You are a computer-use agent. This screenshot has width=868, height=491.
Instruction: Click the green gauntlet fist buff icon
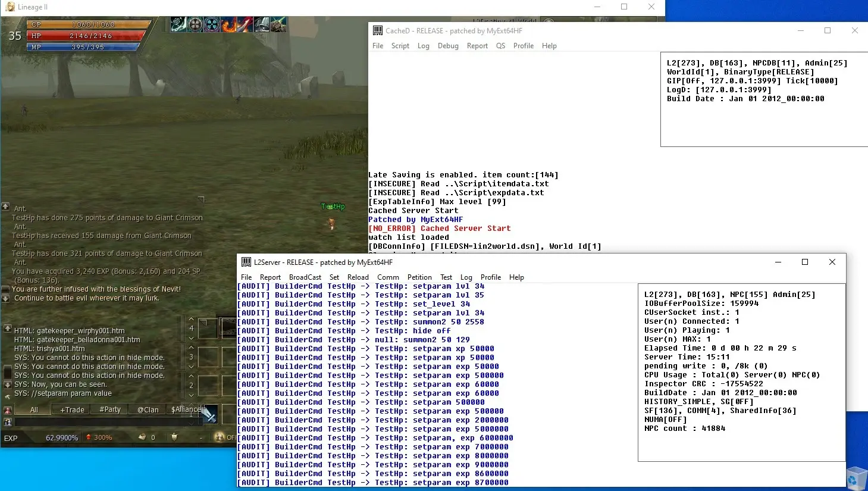pyautogui.click(x=278, y=24)
